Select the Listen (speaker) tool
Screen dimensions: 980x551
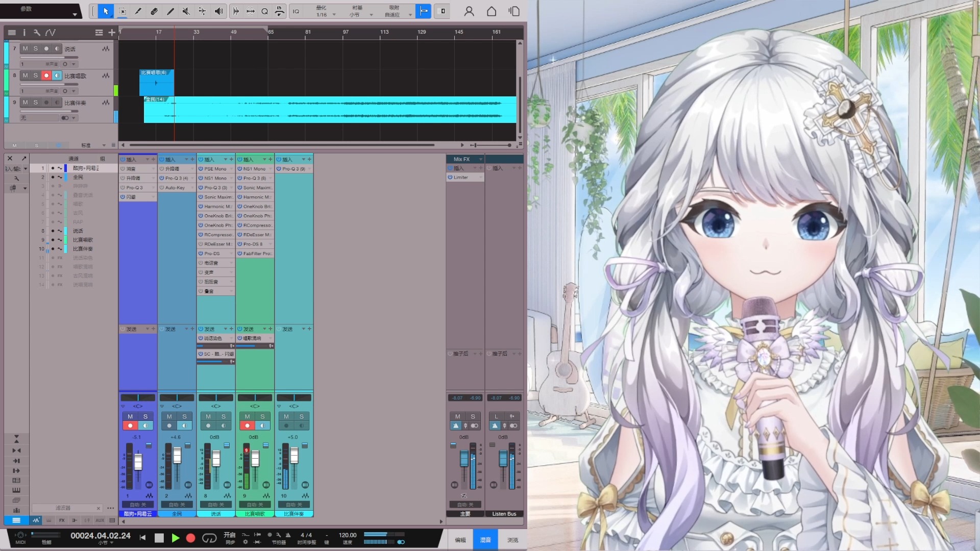point(218,11)
